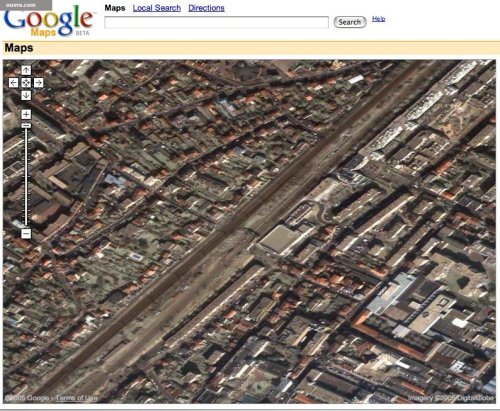Click the search input field
Viewport: 500px width, 411px height.
[x=216, y=22]
